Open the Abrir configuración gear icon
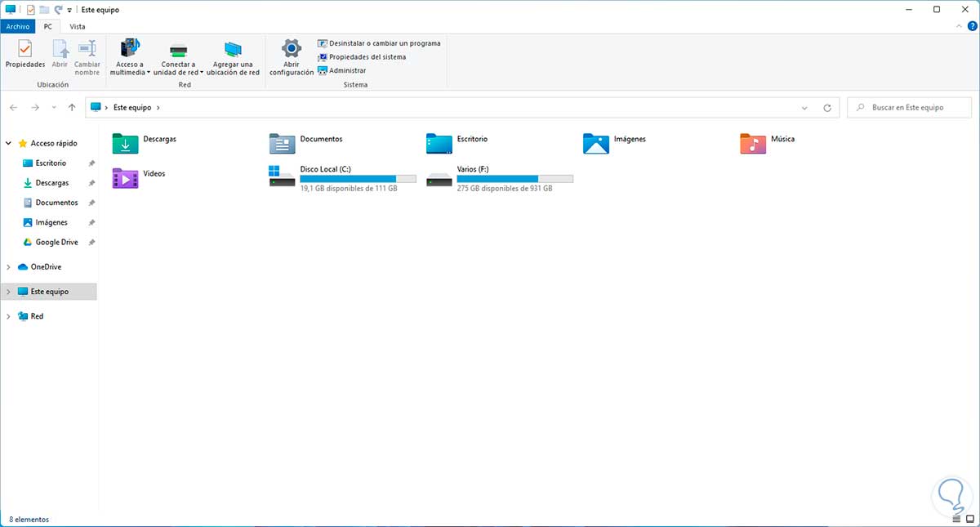The height and width of the screenshot is (527, 980). tap(292, 56)
